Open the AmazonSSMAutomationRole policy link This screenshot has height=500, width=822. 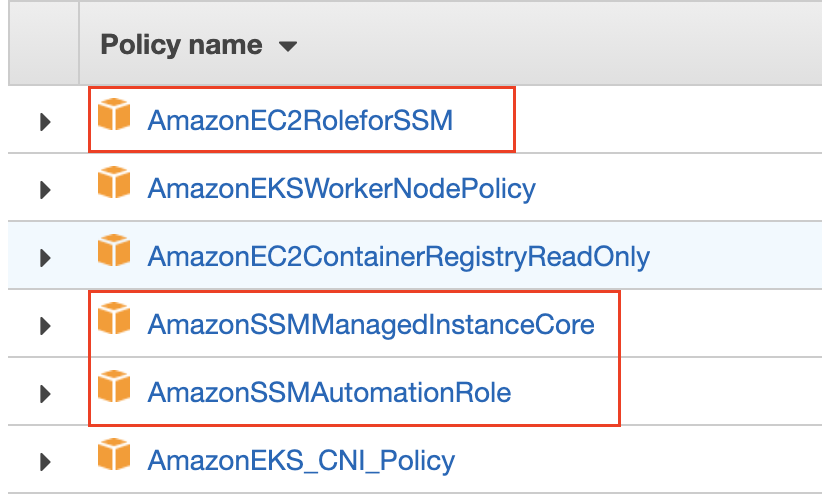click(329, 393)
